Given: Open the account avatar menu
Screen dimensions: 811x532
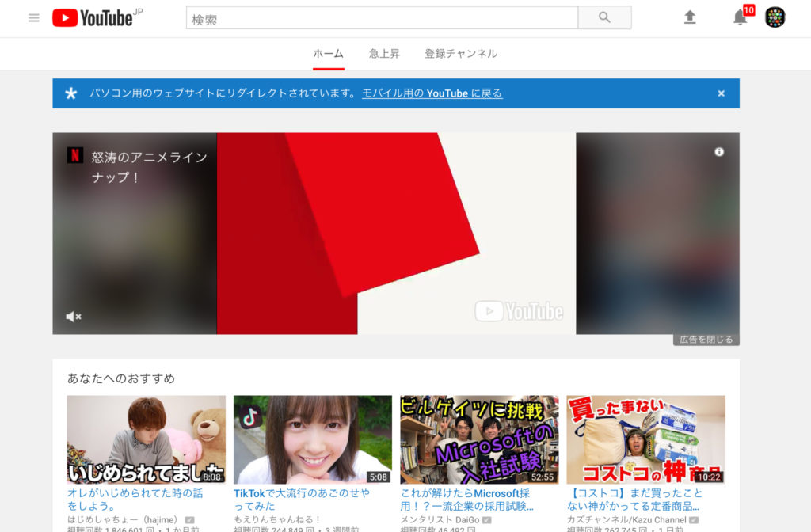Looking at the screenshot, I should click(x=775, y=17).
